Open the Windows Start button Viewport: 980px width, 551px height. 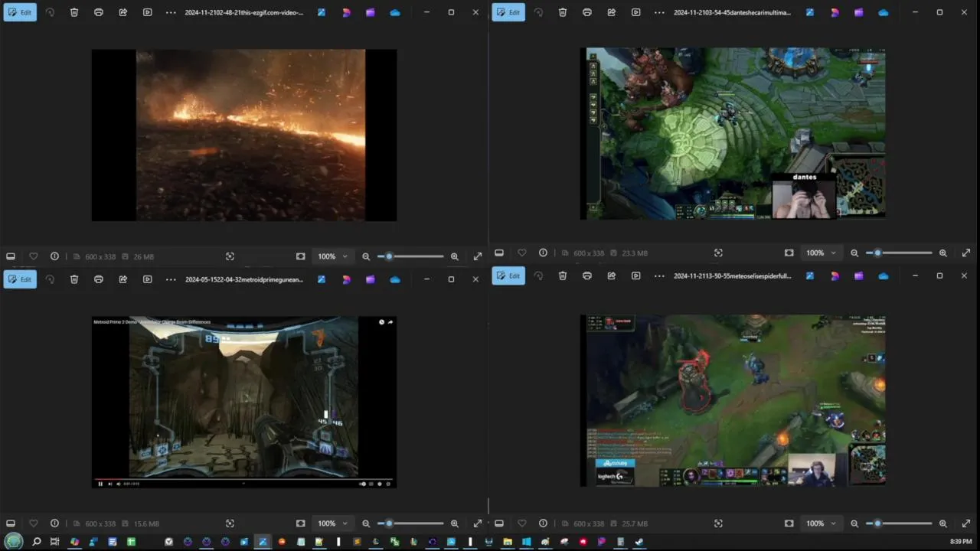click(14, 542)
